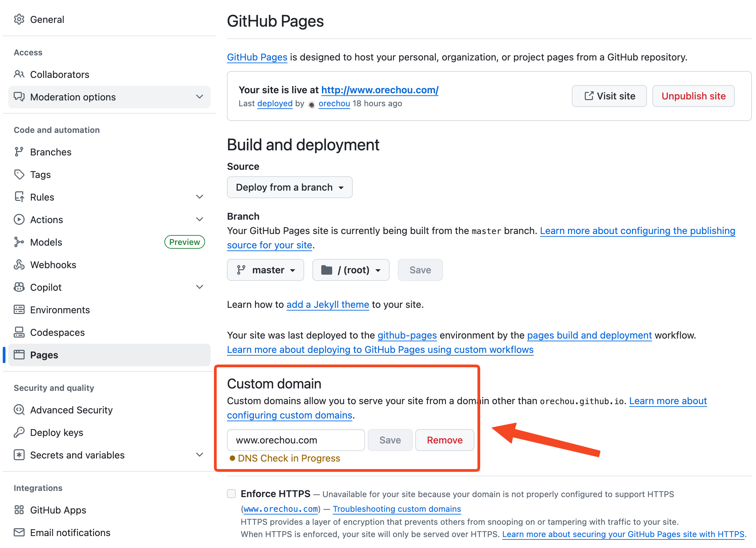This screenshot has height=548, width=756.
Task: Click the www.orechou.com link under Enforce HTTPS
Action: click(281, 509)
